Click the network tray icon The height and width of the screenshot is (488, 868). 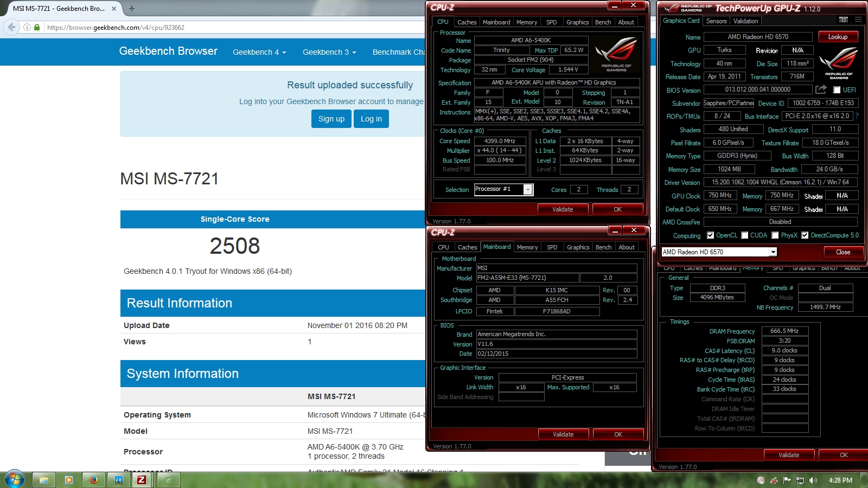(x=800, y=480)
